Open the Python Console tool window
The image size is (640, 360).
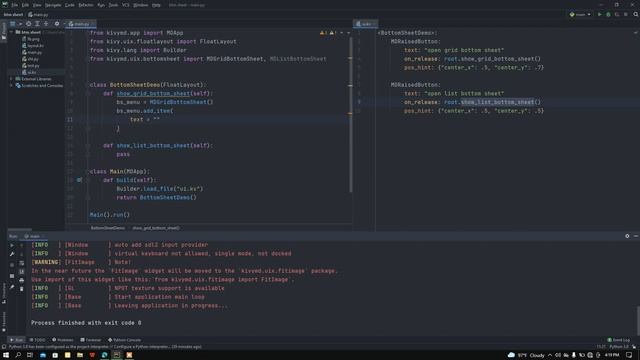coord(124,340)
